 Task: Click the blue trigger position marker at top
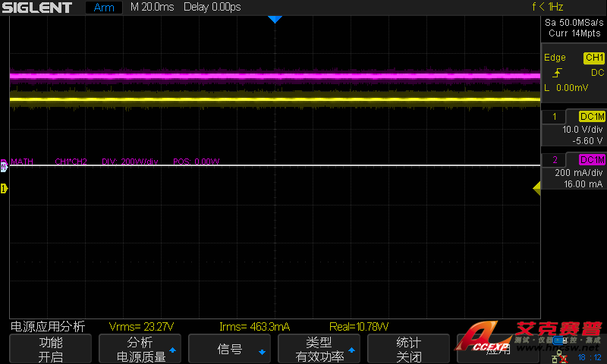275,20
